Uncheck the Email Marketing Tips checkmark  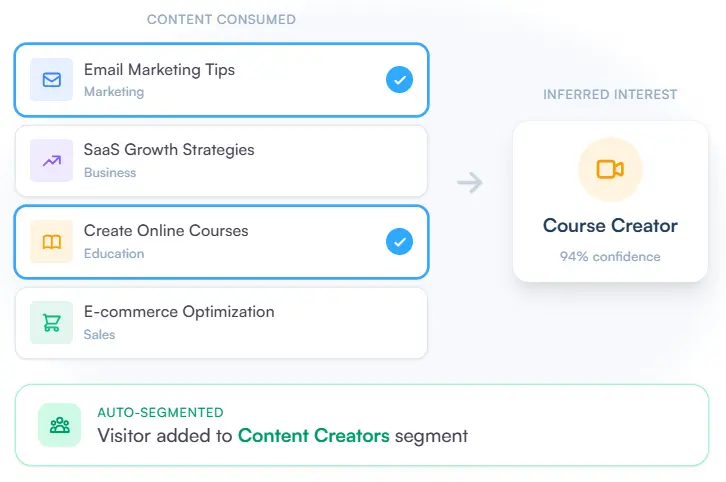tap(399, 80)
